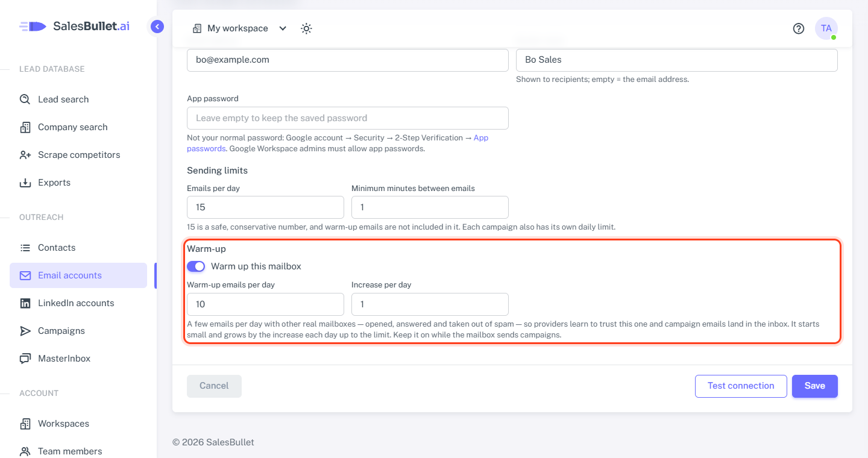Focus the App password input

pyautogui.click(x=348, y=118)
